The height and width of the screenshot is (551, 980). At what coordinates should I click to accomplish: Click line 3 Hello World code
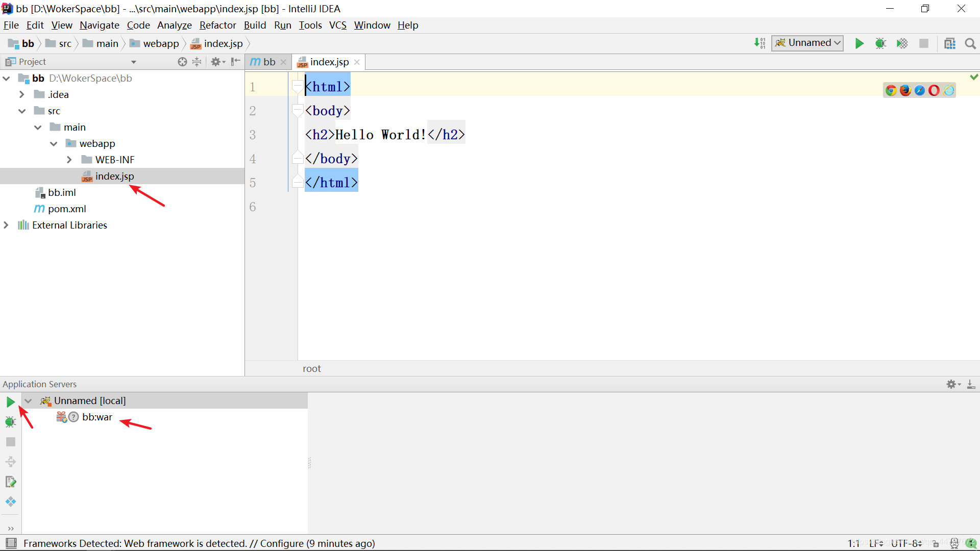click(385, 135)
